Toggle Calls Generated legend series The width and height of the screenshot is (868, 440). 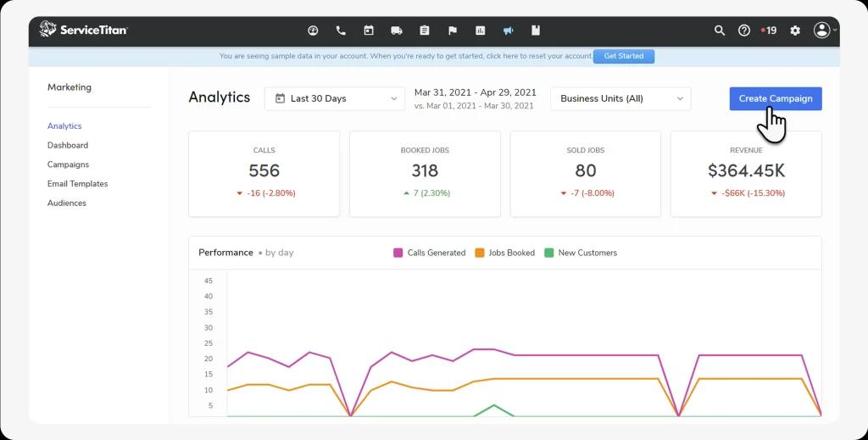click(430, 253)
